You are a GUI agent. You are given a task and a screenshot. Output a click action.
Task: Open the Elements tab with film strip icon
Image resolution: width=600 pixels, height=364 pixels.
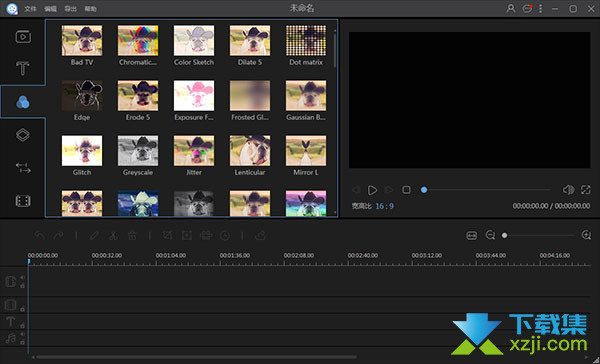23,201
